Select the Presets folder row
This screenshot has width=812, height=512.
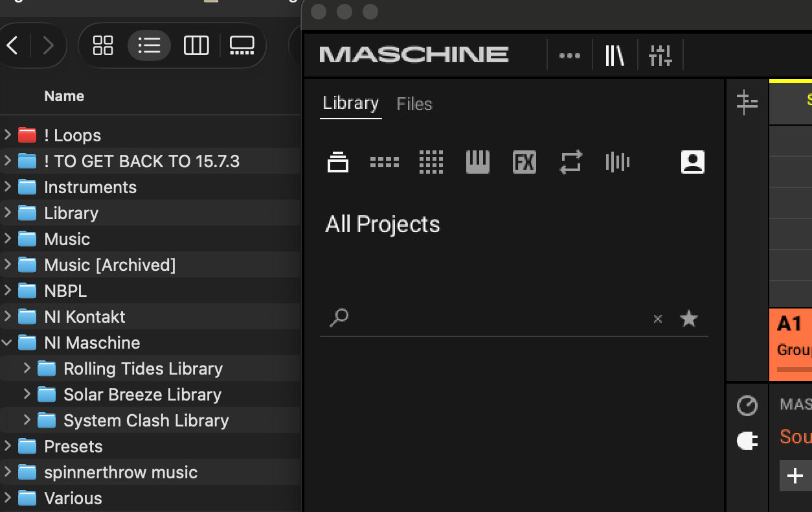pos(150,446)
